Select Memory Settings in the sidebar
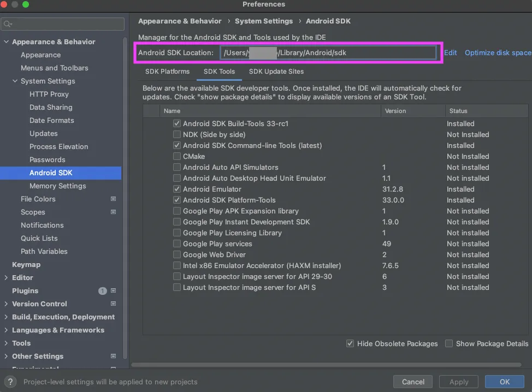Image resolution: width=532 pixels, height=392 pixels. coord(58,186)
